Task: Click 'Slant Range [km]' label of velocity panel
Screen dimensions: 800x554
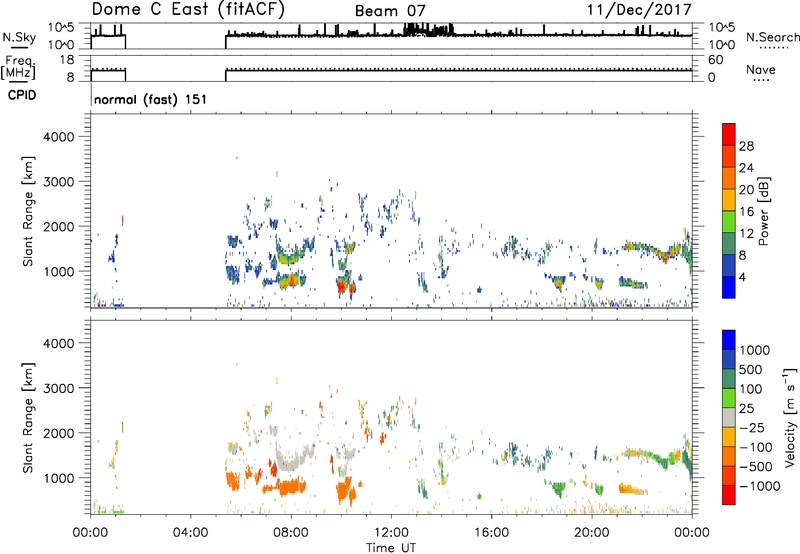Action: [x=28, y=418]
